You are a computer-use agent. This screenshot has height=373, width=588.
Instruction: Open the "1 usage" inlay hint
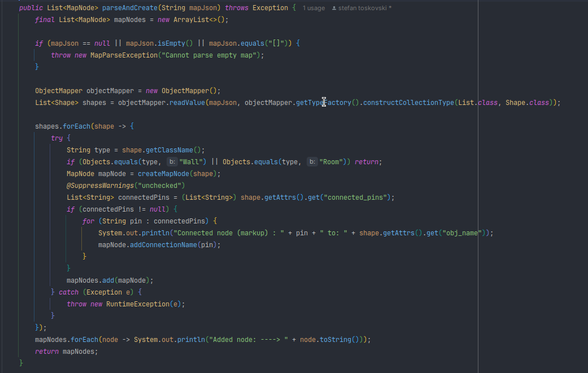coord(313,8)
